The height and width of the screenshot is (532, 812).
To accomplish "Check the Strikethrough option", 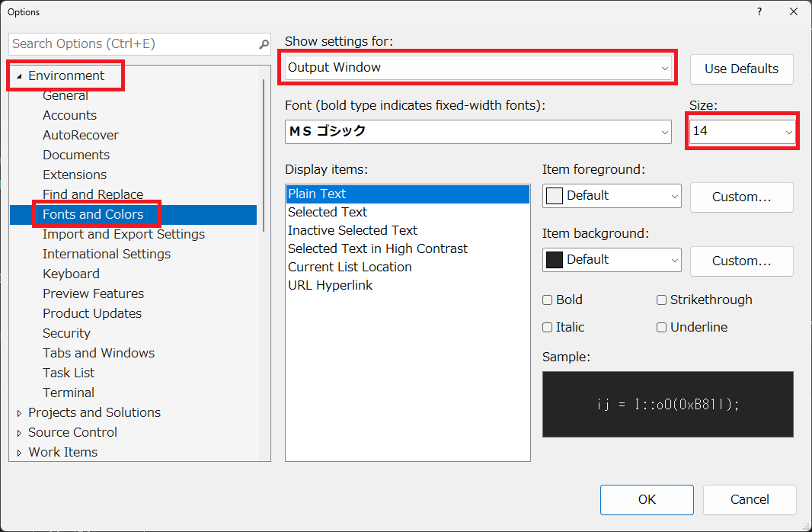I will tap(661, 300).
